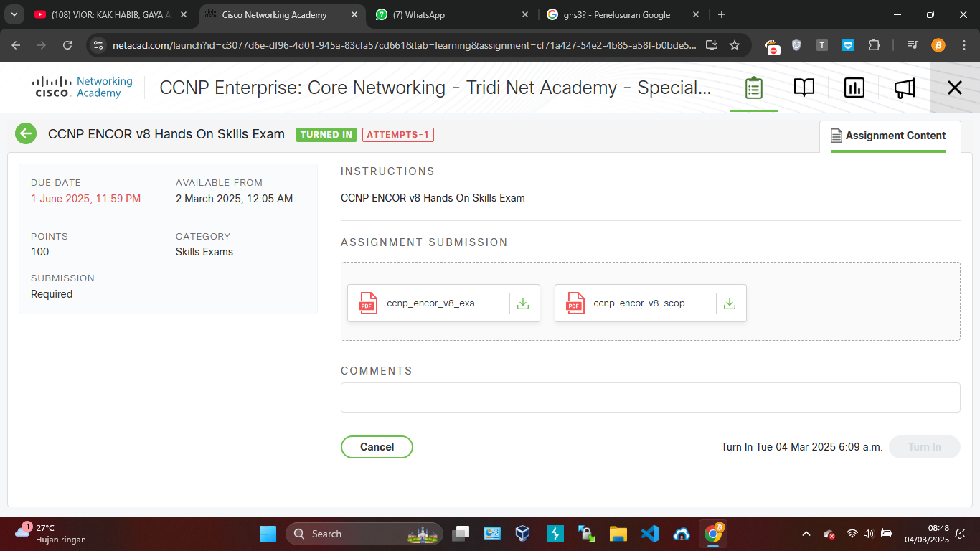Image resolution: width=980 pixels, height=551 pixels.
Task: Click the Skills Exams category value
Action: (204, 252)
